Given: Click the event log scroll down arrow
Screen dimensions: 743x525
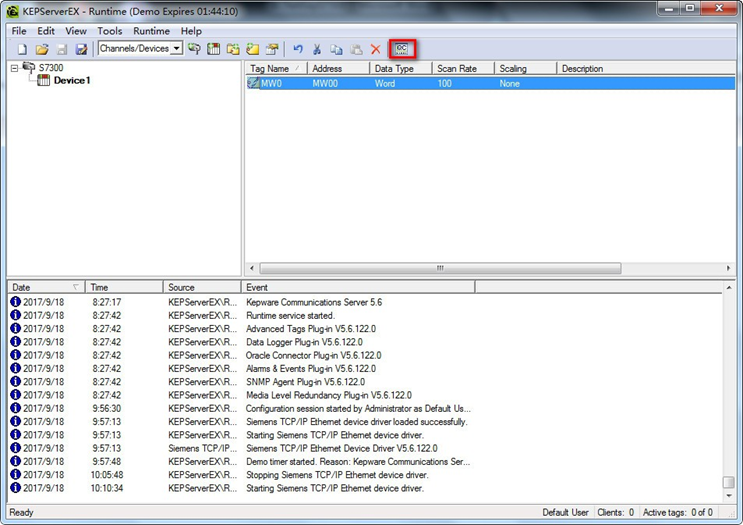Looking at the screenshot, I should [x=729, y=496].
